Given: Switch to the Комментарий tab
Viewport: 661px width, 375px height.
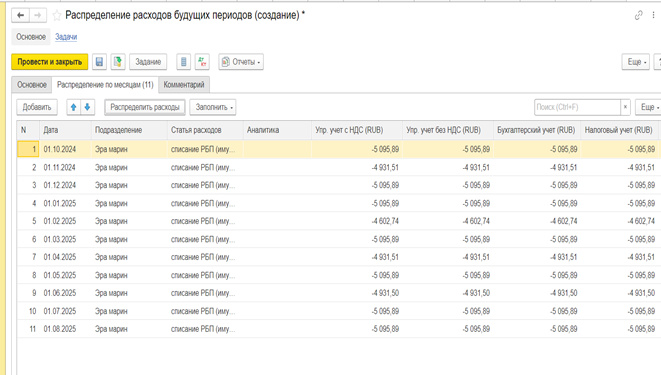Looking at the screenshot, I should [x=184, y=85].
